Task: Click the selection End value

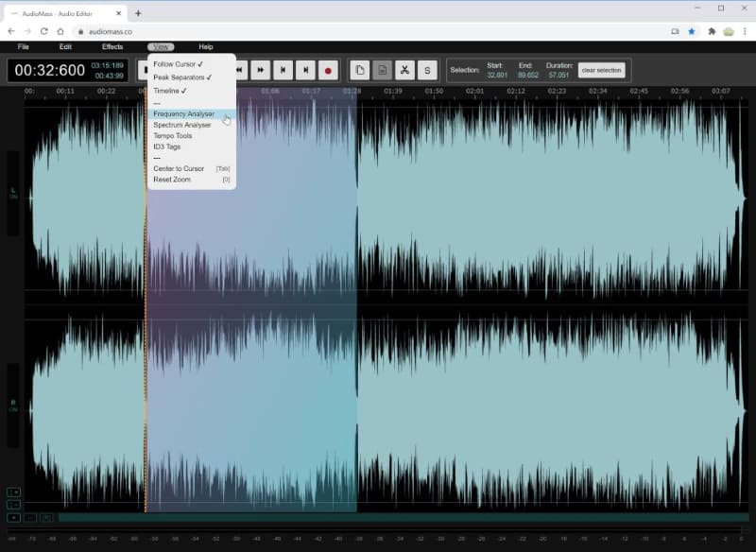Action: click(x=528, y=76)
